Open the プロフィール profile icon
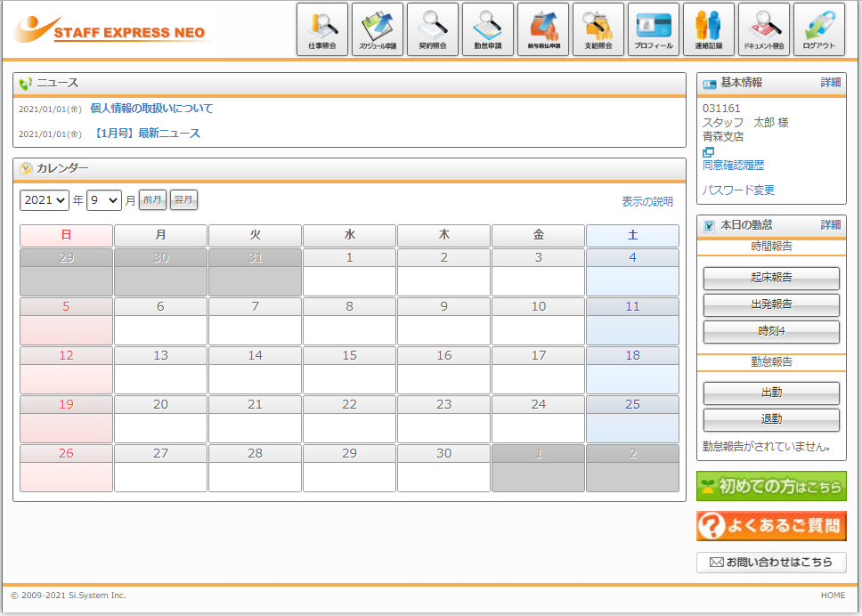The height and width of the screenshot is (616, 862). click(653, 28)
